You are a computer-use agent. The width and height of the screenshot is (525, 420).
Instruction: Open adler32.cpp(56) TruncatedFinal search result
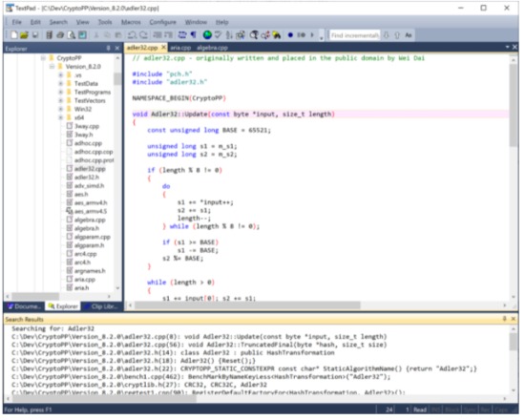pyautogui.click(x=199, y=345)
